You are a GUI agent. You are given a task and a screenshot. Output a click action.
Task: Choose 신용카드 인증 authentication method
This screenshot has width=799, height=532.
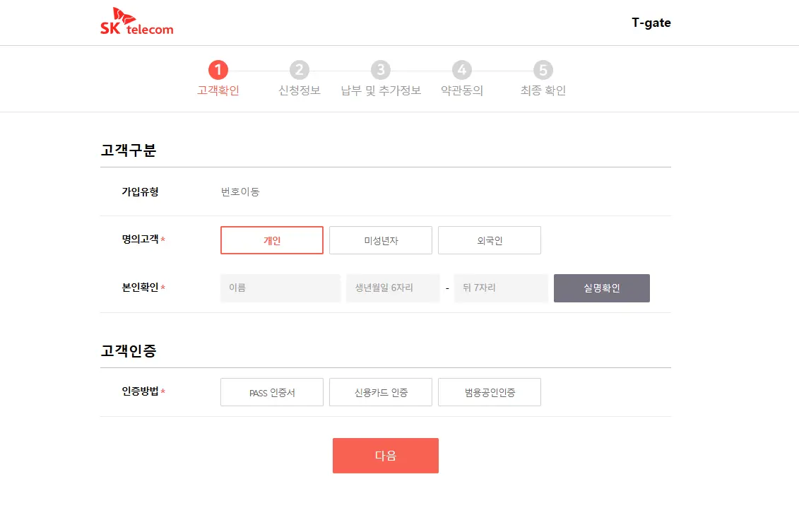click(381, 392)
